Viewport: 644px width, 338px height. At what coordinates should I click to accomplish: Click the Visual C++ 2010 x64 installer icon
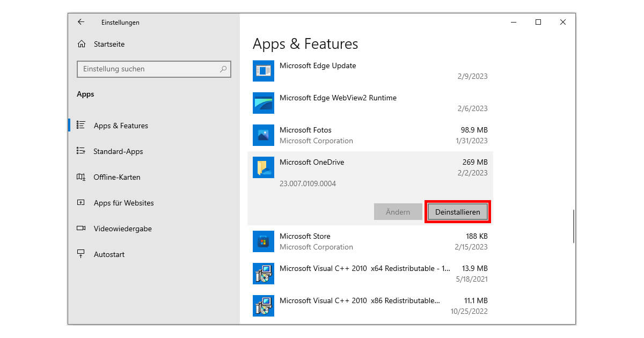pyautogui.click(x=263, y=274)
